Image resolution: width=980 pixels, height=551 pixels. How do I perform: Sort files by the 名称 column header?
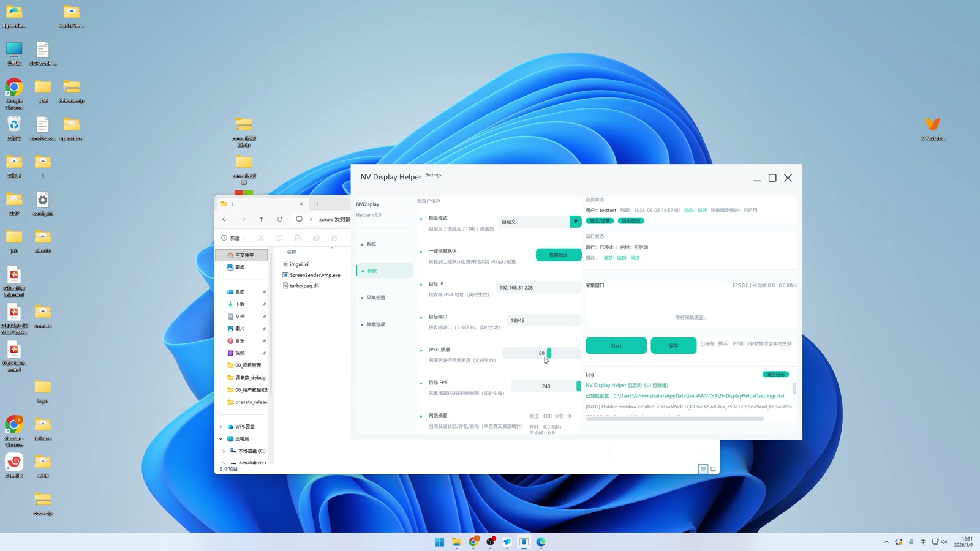pos(292,252)
